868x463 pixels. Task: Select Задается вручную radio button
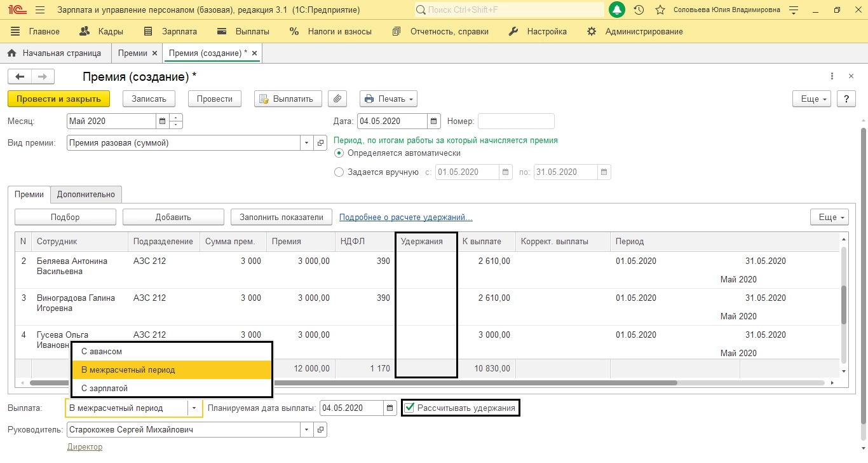(x=339, y=172)
